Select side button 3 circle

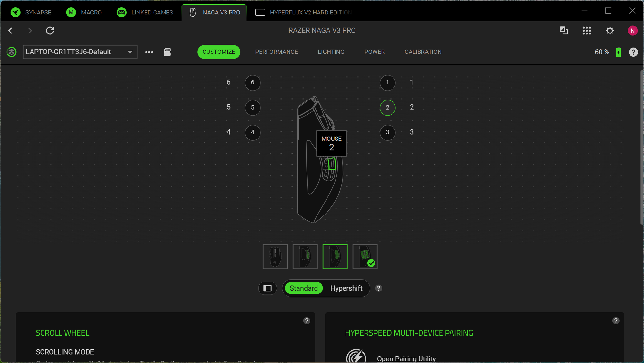pos(387,132)
